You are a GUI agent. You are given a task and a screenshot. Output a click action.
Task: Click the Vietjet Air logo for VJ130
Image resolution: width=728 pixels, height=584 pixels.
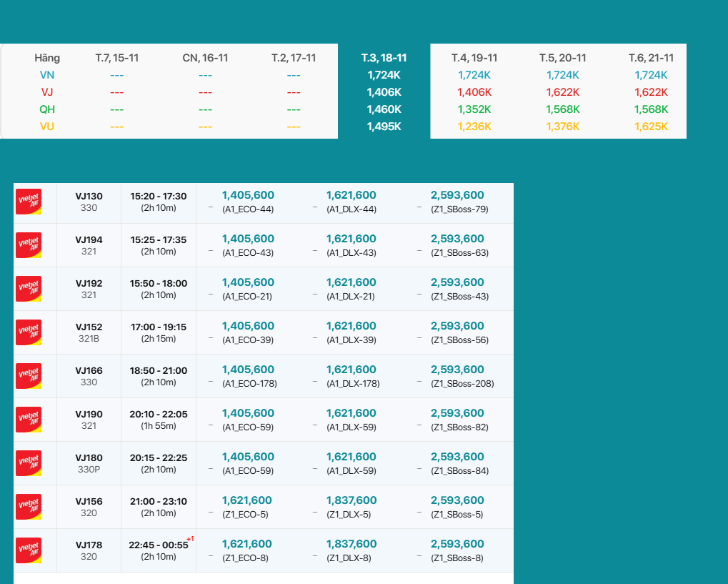(x=29, y=202)
